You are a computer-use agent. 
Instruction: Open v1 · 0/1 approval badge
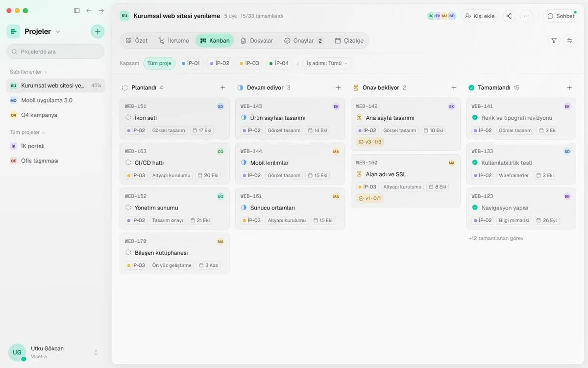(370, 198)
